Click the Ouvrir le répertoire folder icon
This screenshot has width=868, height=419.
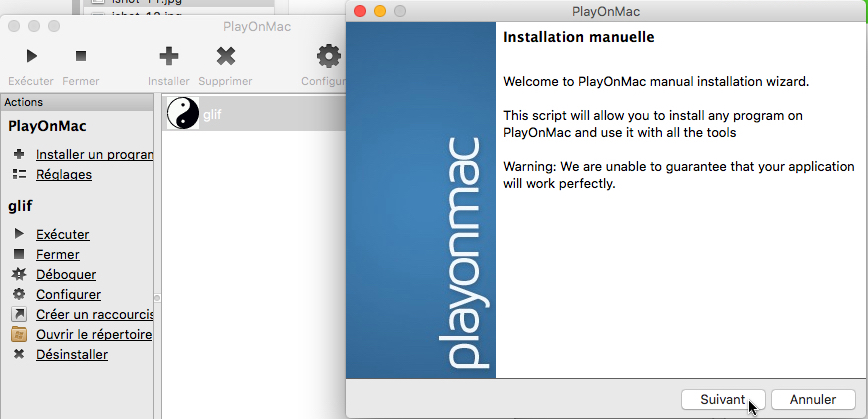click(18, 334)
